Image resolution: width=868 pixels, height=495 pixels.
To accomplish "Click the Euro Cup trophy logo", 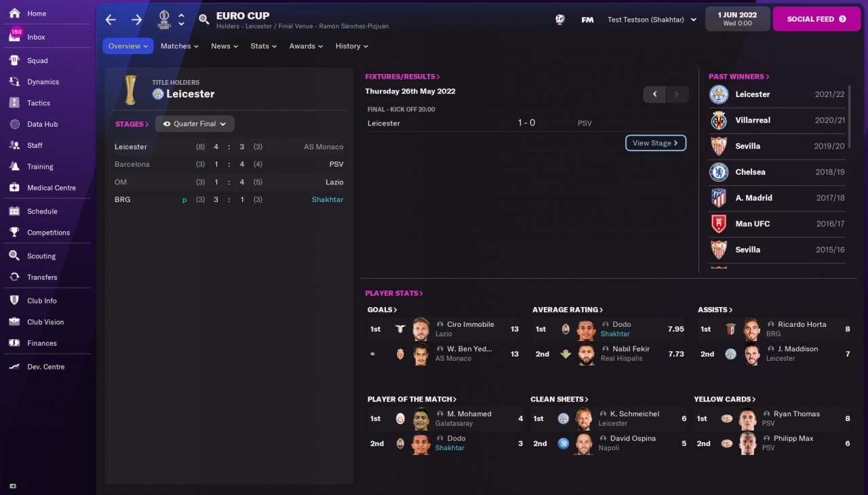I will point(163,19).
